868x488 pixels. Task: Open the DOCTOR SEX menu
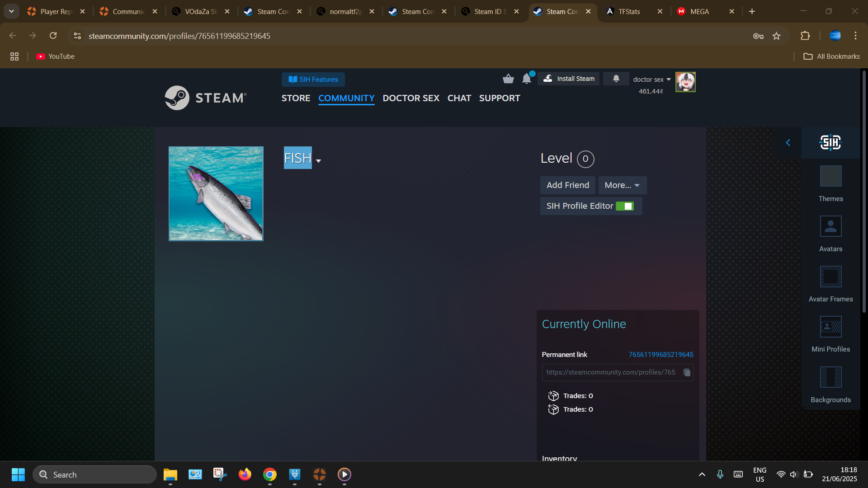pyautogui.click(x=411, y=98)
